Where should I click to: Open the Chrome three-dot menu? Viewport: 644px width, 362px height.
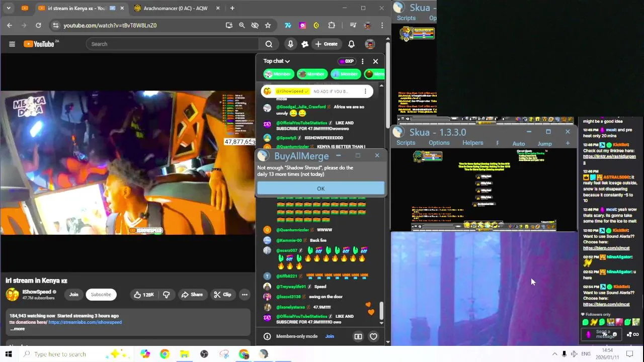coord(382,25)
